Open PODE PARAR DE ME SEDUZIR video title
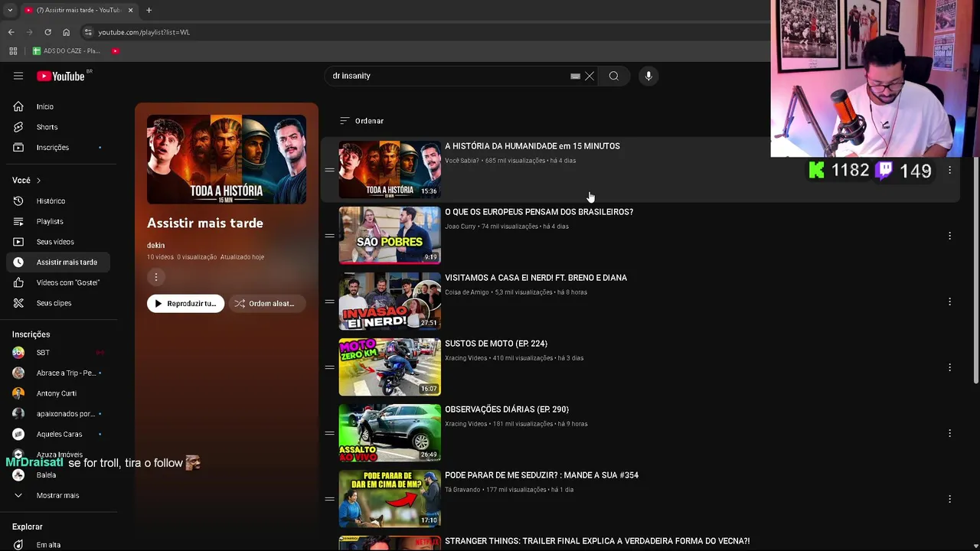 [541, 475]
